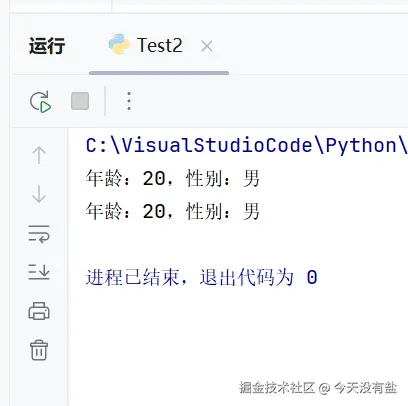Click the 运行 tool window label
408x406 pixels.
tap(47, 46)
